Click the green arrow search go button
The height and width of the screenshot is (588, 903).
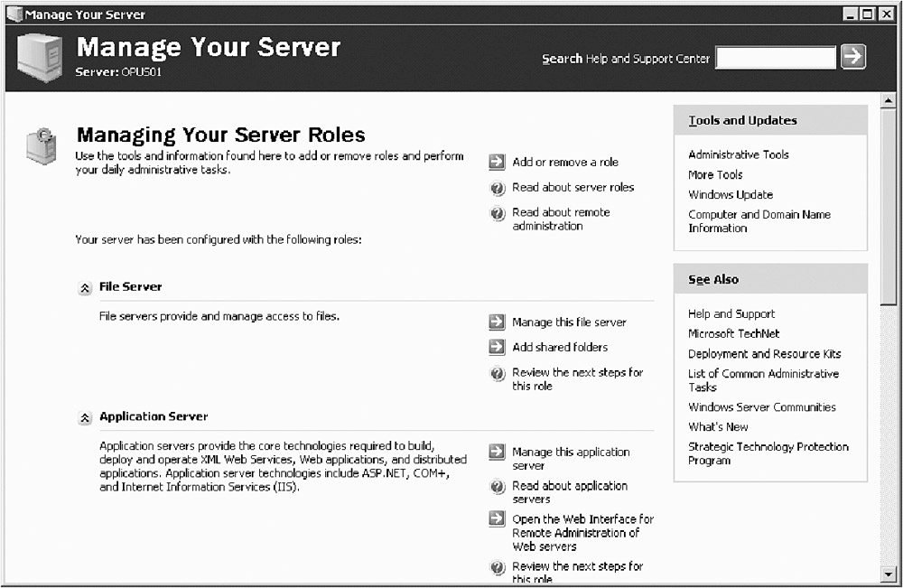tap(852, 57)
